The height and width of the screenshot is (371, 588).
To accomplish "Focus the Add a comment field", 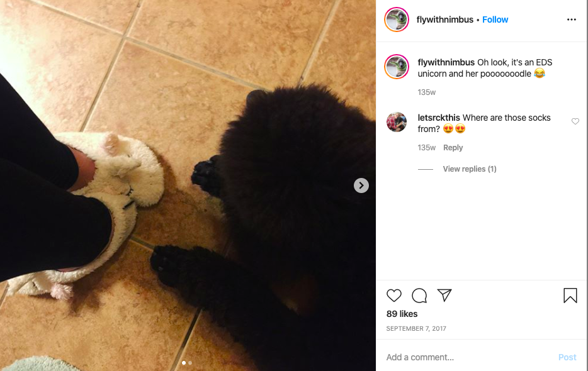I will 469,357.
